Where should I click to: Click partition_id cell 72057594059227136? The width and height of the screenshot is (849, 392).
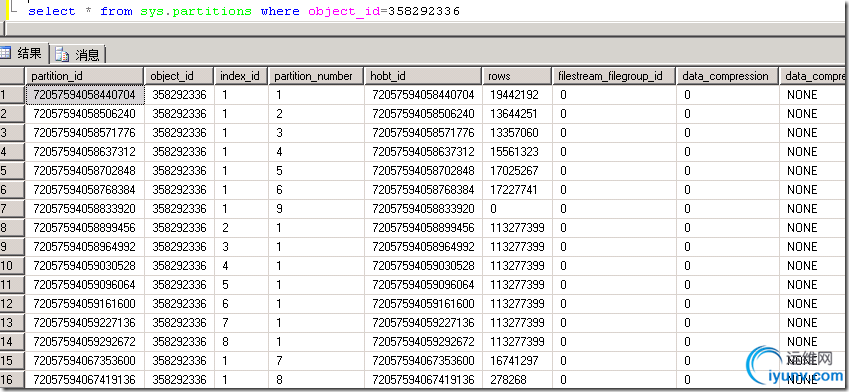pyautogui.click(x=84, y=323)
